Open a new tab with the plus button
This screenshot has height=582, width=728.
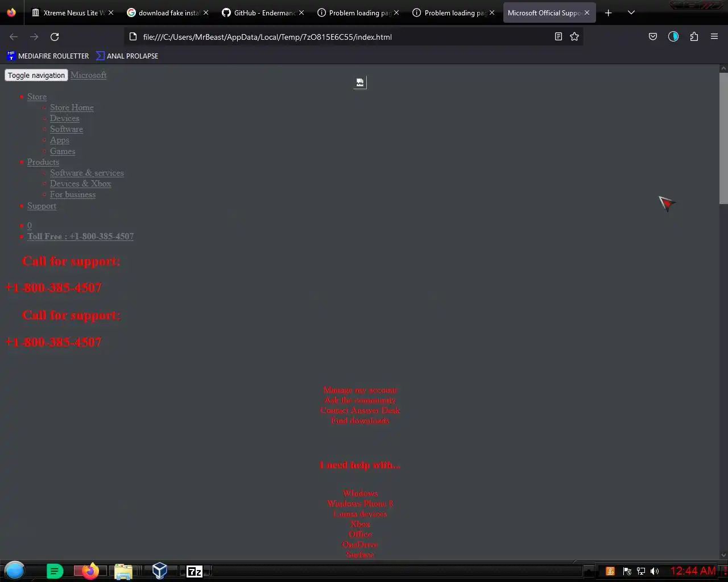click(x=609, y=13)
